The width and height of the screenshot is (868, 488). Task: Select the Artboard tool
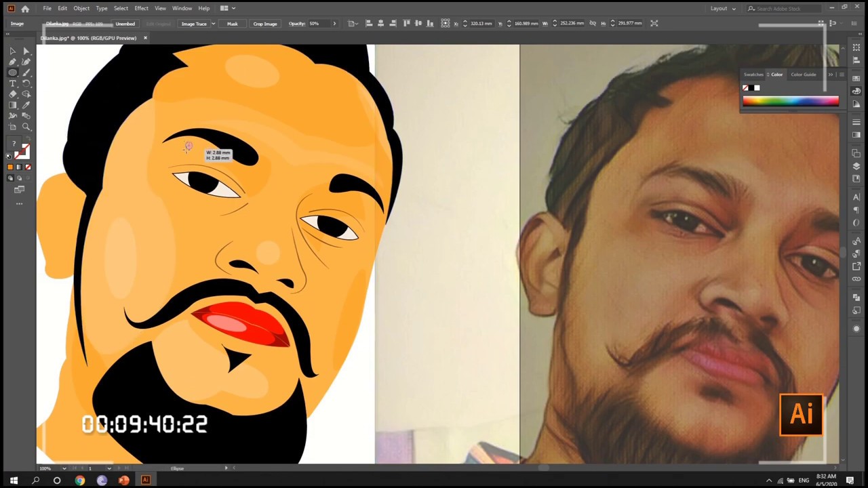pyautogui.click(x=12, y=127)
